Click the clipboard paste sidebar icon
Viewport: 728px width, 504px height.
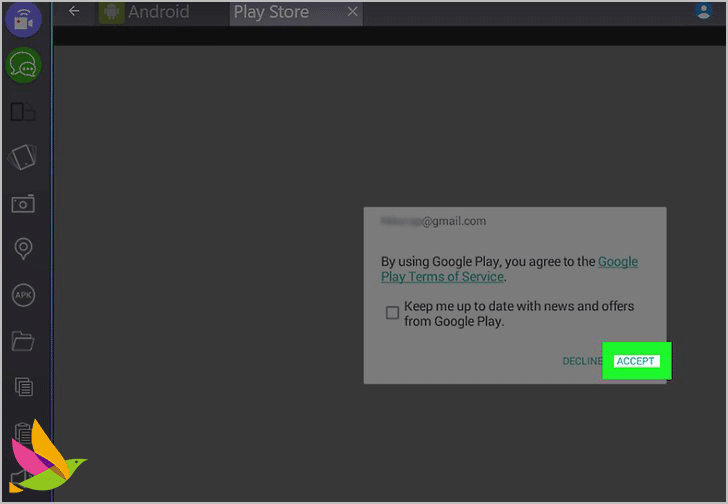(x=21, y=433)
